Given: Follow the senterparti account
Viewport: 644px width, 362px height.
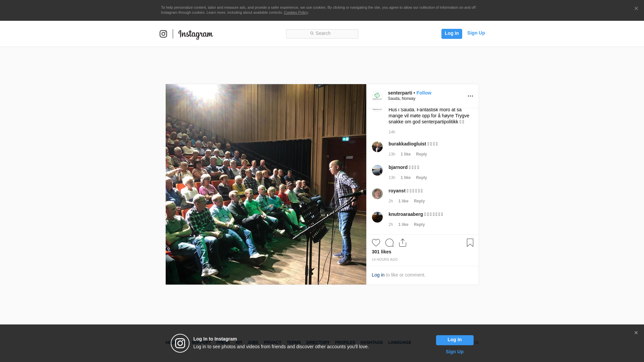Looking at the screenshot, I should 424,93.
